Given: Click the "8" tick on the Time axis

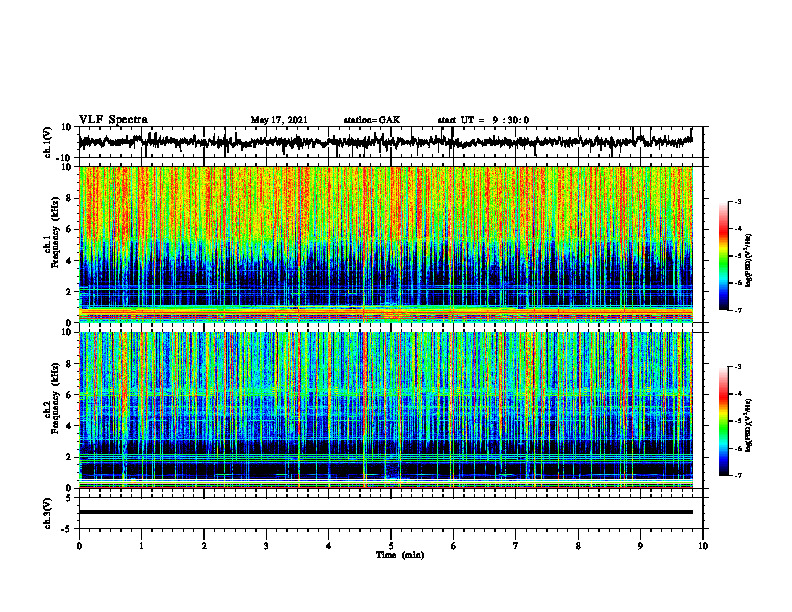Looking at the screenshot, I should tap(578, 546).
